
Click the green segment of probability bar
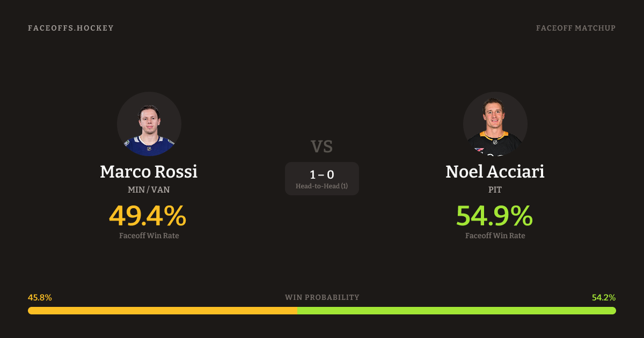[456, 311]
